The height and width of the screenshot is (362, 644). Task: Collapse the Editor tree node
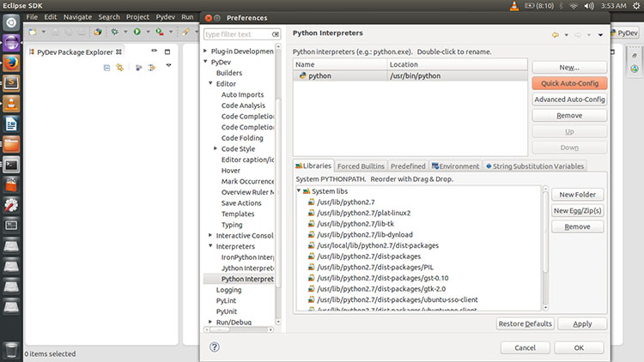[210, 83]
